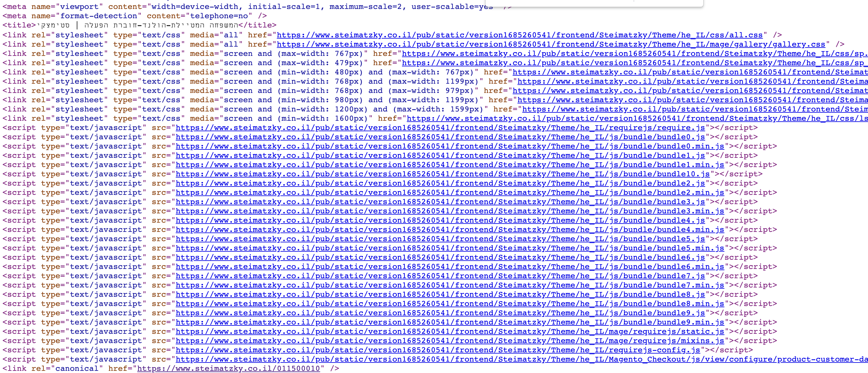Open the bundle9.js script link

[x=440, y=313]
